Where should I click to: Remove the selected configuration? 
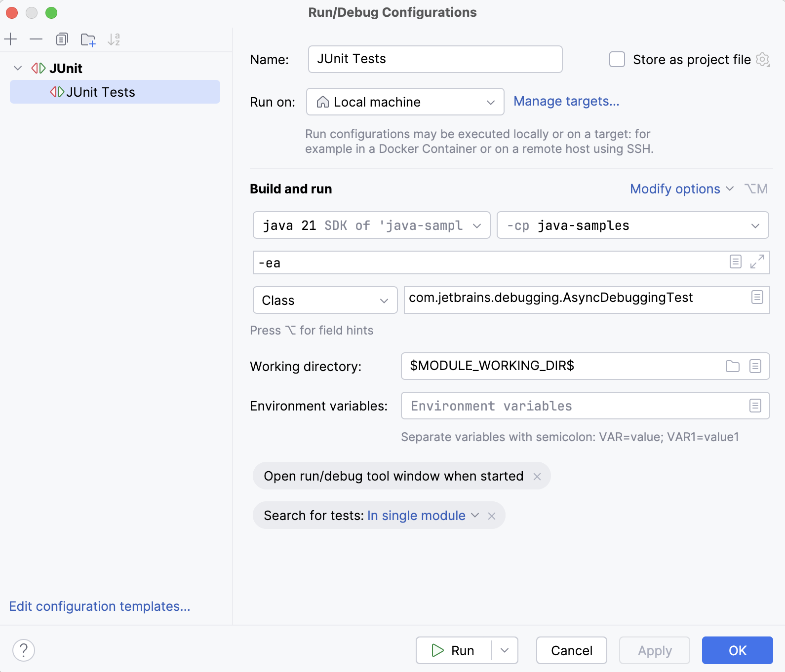click(x=36, y=39)
